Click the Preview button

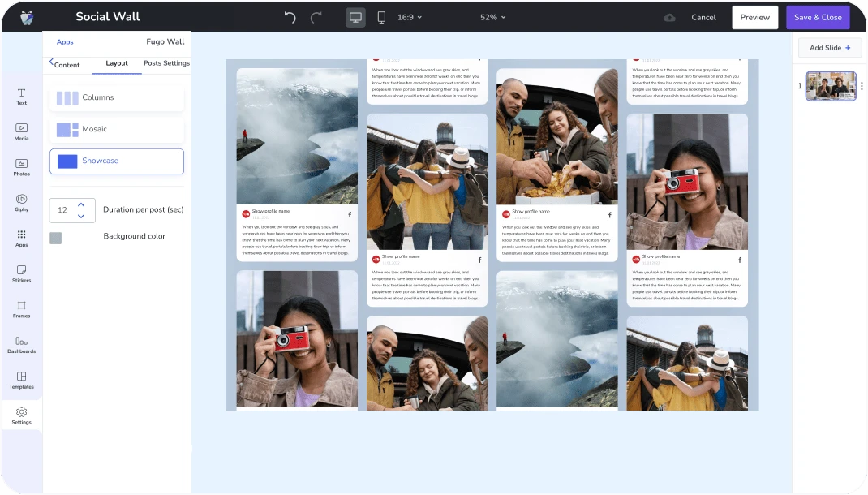click(755, 17)
